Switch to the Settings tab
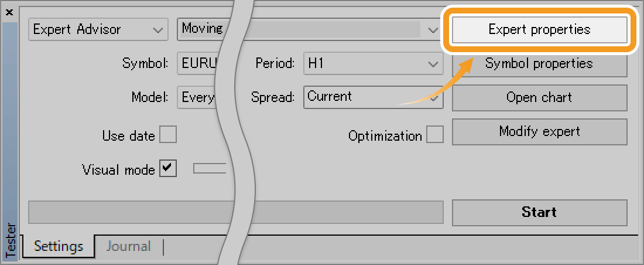 pos(59,246)
